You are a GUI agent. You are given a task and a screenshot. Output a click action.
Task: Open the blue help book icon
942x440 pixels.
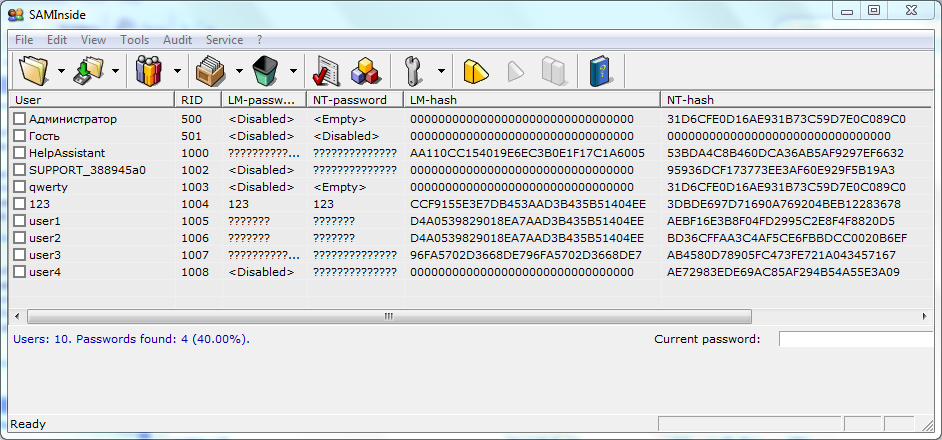pyautogui.click(x=600, y=71)
